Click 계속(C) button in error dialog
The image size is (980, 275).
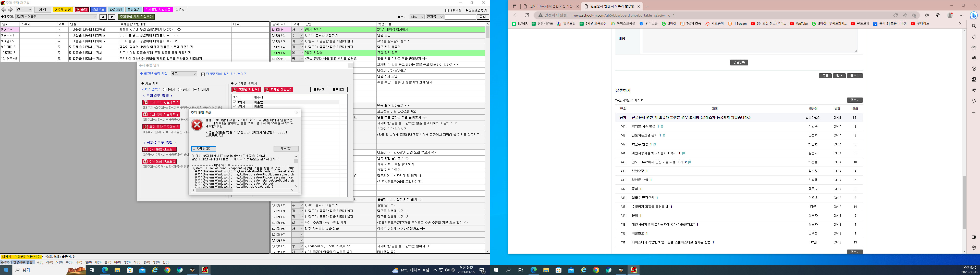[x=286, y=148]
